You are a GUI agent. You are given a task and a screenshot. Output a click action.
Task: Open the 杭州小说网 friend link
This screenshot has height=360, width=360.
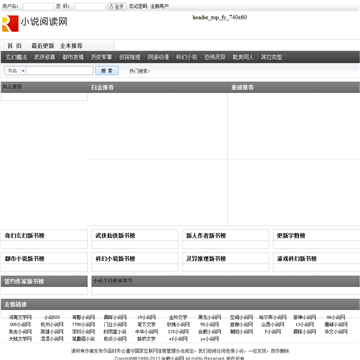click(x=52, y=325)
